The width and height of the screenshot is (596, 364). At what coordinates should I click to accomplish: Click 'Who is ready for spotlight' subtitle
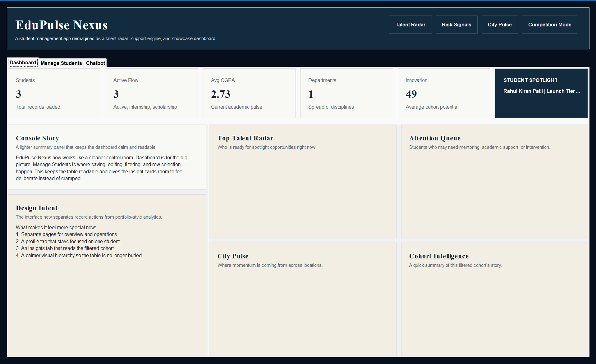point(267,147)
